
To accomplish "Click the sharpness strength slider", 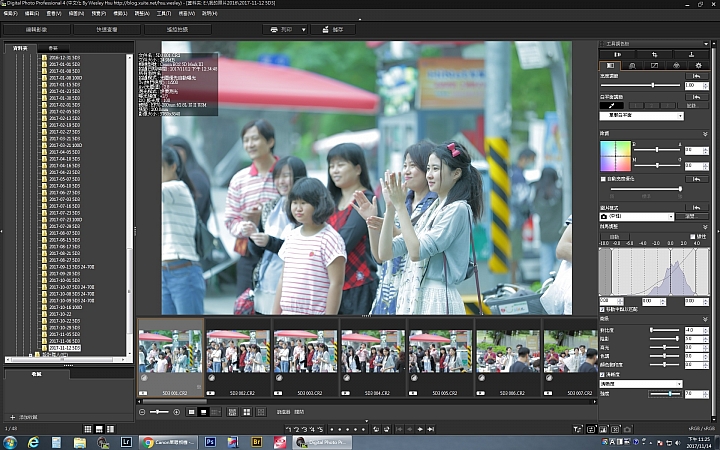I will tap(664, 394).
